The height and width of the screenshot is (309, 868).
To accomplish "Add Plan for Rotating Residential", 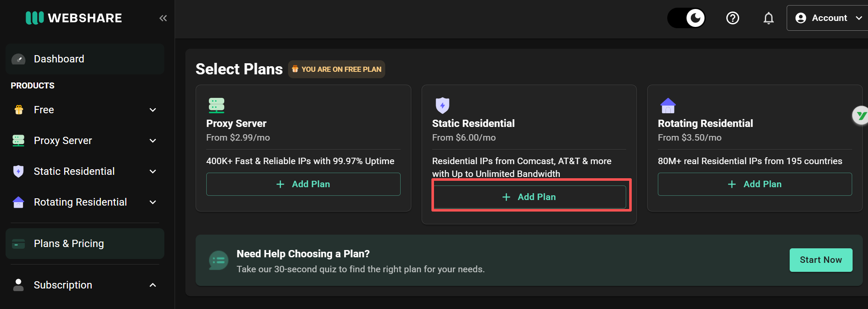I will [x=755, y=184].
